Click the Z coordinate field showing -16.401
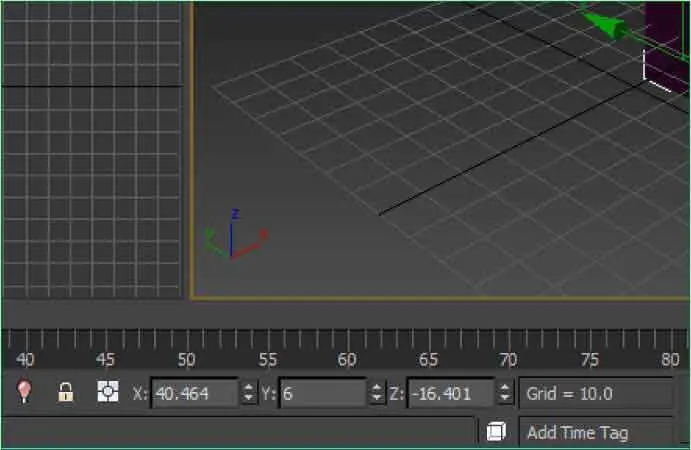Image resolution: width=691 pixels, height=450 pixels. (451, 393)
